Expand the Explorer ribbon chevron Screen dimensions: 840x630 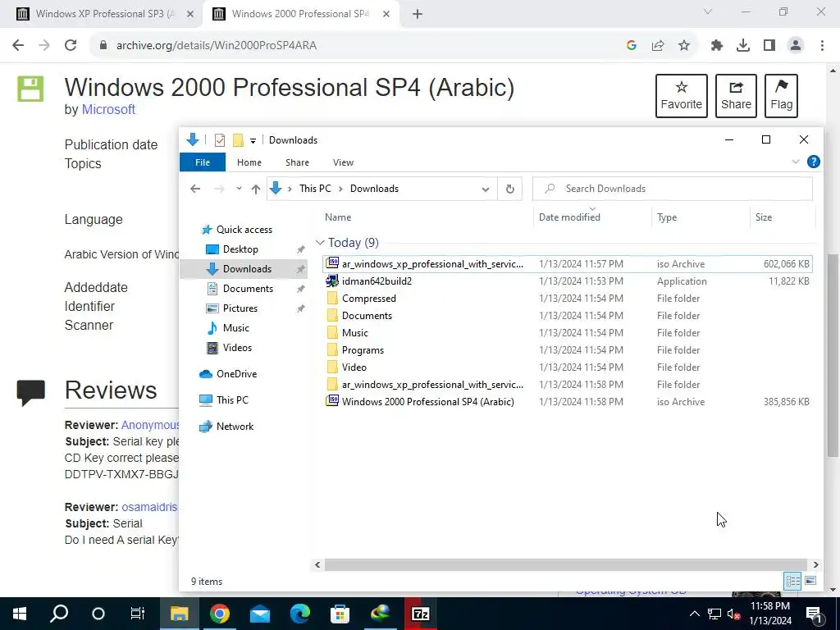coord(796,162)
